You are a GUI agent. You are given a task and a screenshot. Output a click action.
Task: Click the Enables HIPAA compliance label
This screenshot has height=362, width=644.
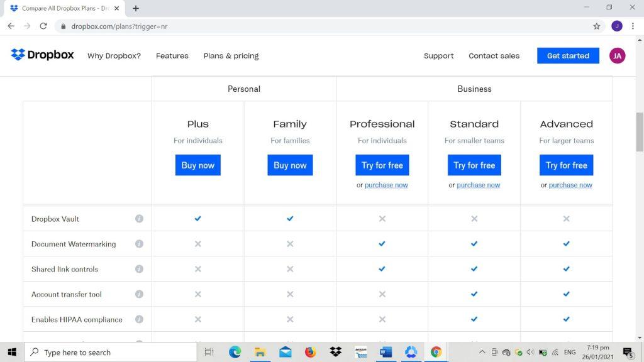pyautogui.click(x=77, y=319)
